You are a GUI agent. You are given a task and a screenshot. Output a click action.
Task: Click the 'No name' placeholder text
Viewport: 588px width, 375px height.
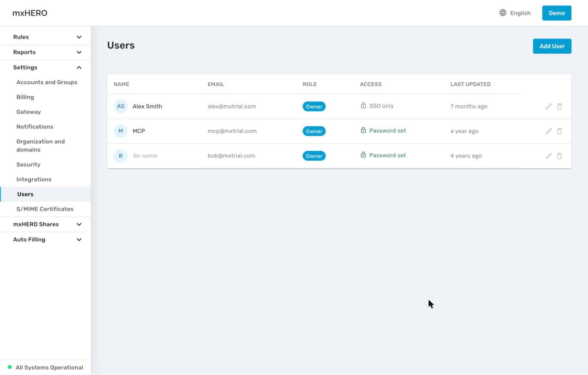click(145, 156)
